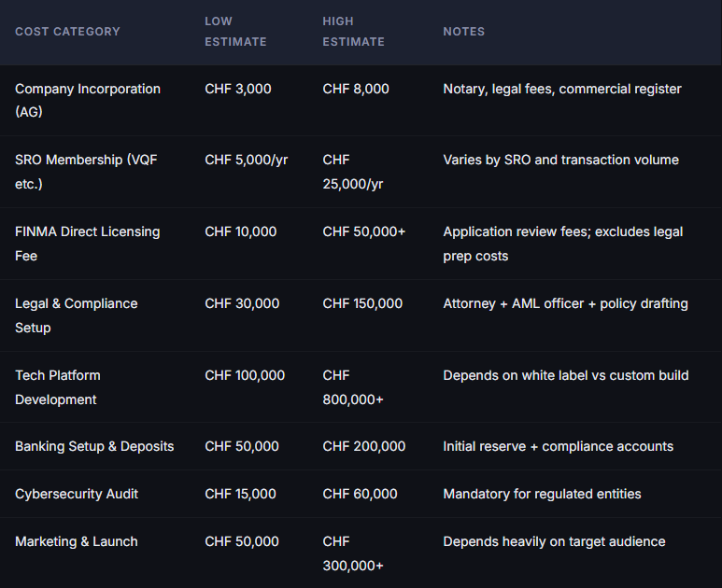722x588 pixels.
Task: Click 'Varies by SRO and transaction volume' note
Action: (x=560, y=161)
